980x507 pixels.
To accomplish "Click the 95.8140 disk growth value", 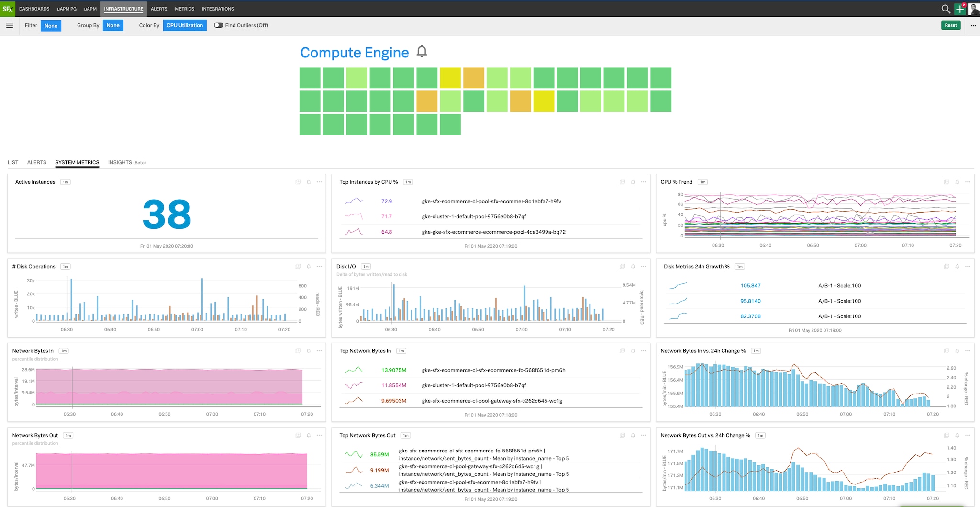I will pyautogui.click(x=750, y=301).
